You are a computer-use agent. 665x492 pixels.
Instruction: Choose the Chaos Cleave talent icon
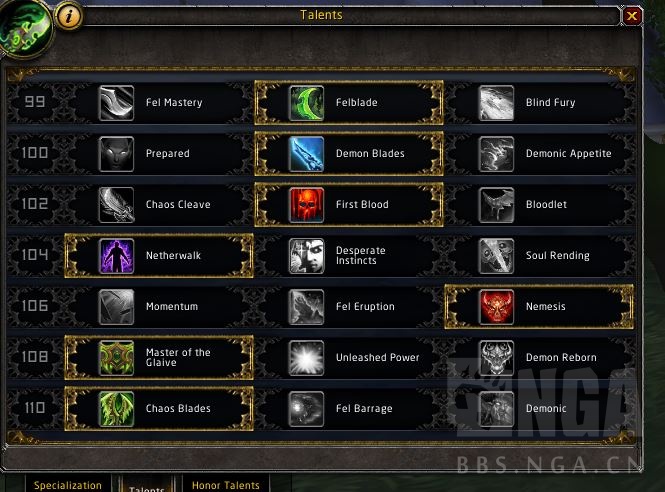pos(116,205)
